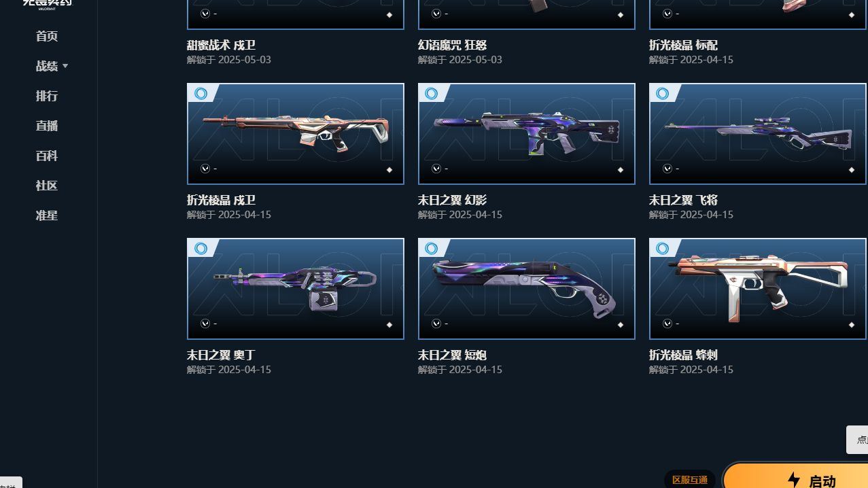
Task: Click the Valorant points icon on 折光棱晶 戍卫 card
Action: point(205,169)
